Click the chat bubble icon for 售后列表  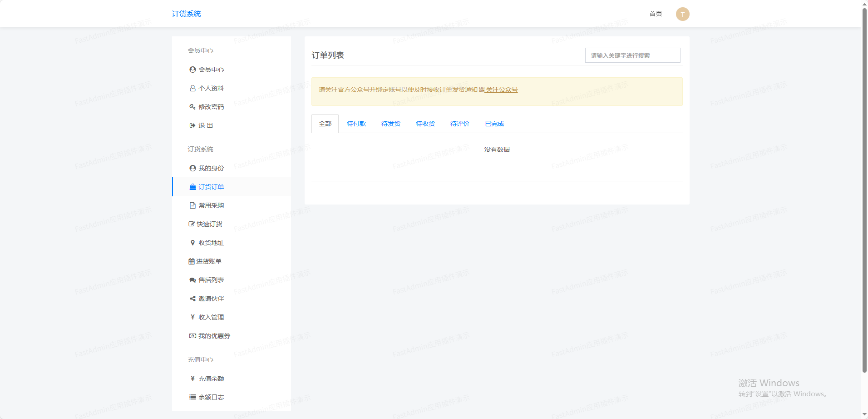pyautogui.click(x=192, y=280)
